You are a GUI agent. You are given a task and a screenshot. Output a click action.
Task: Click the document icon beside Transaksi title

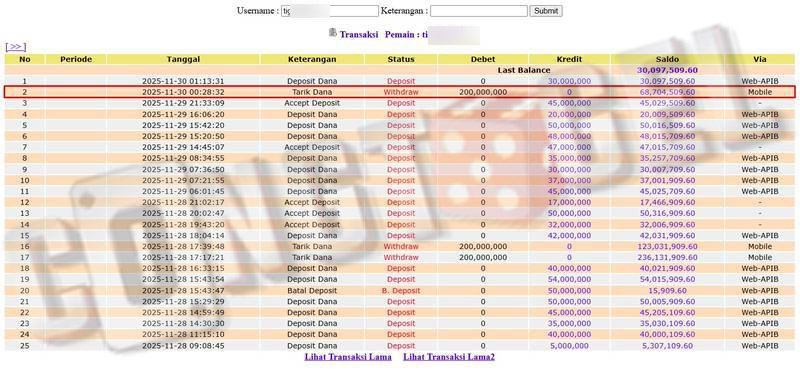[333, 33]
